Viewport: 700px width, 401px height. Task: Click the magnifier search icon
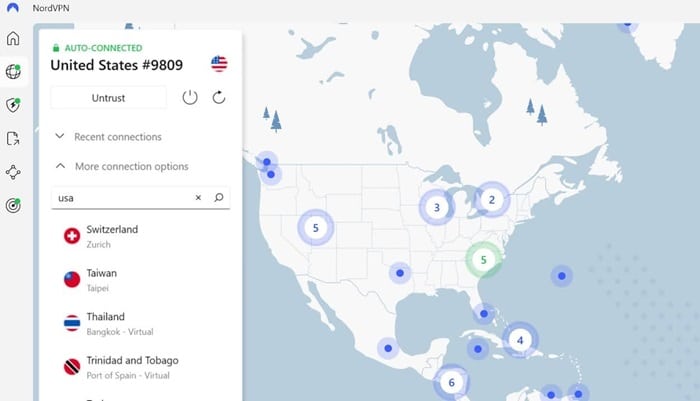pos(219,197)
